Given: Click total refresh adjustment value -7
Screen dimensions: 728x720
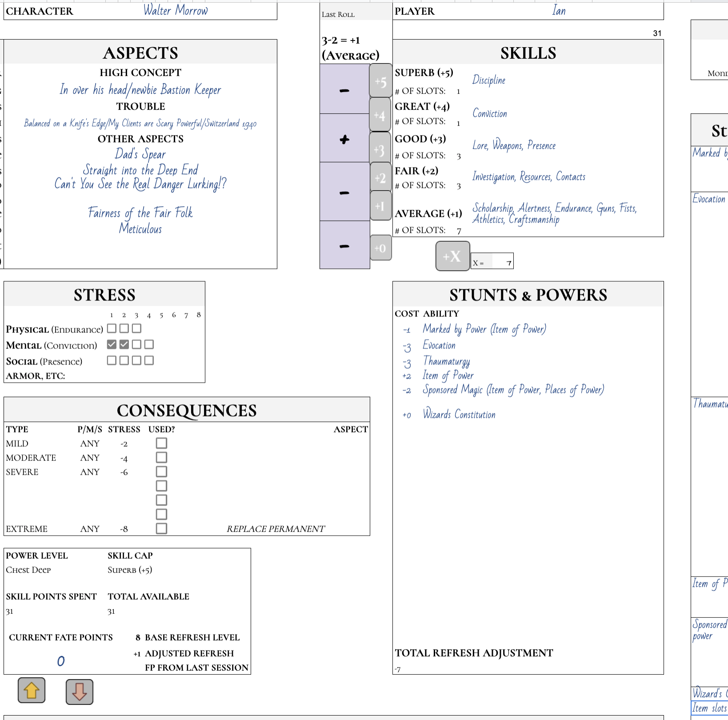Looking at the screenshot, I should [398, 669].
